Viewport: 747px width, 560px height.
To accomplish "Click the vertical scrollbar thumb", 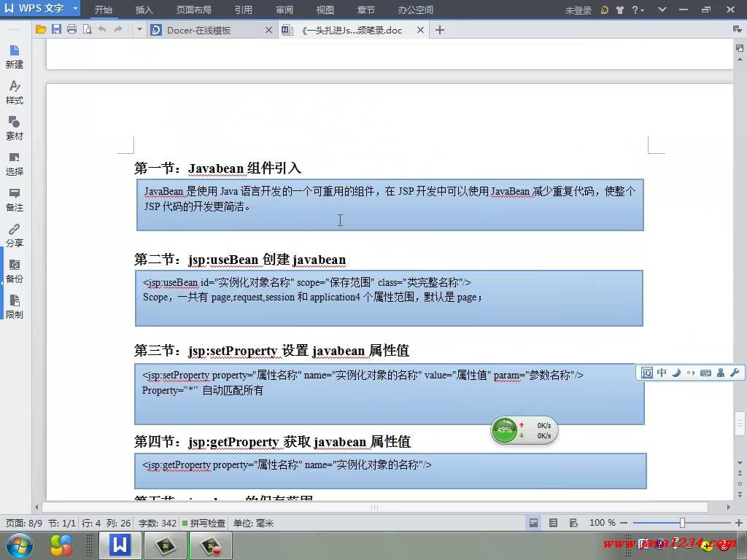I will point(740,423).
